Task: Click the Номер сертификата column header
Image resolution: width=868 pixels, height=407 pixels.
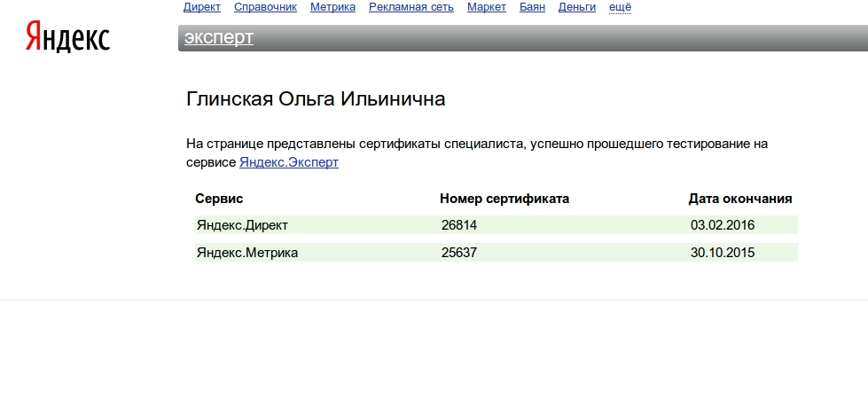Action: 504,199
